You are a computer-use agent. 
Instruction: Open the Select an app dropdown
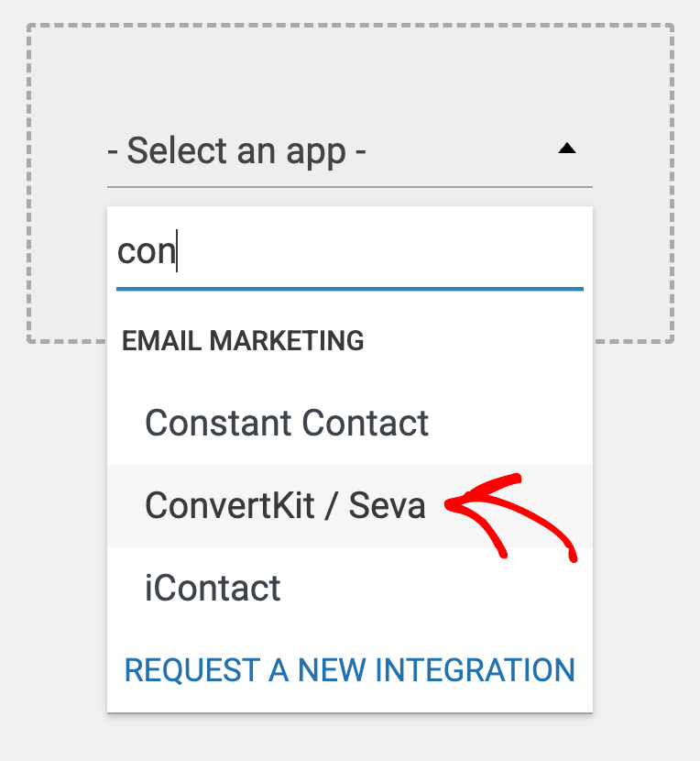[349, 150]
